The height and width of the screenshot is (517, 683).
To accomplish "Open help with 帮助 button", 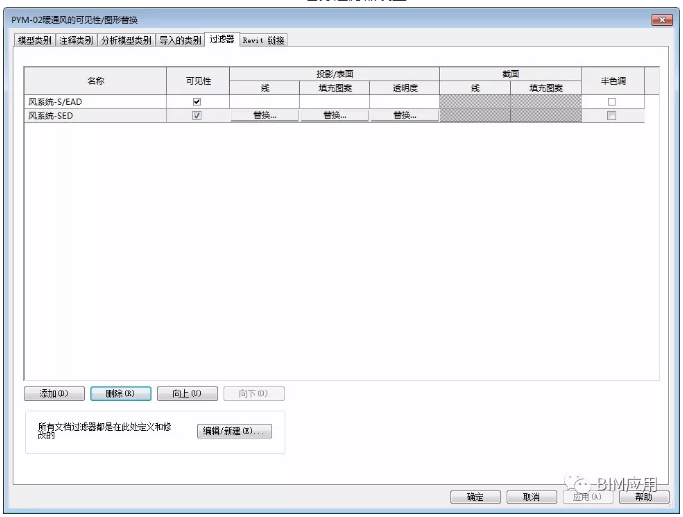I will pos(643,497).
